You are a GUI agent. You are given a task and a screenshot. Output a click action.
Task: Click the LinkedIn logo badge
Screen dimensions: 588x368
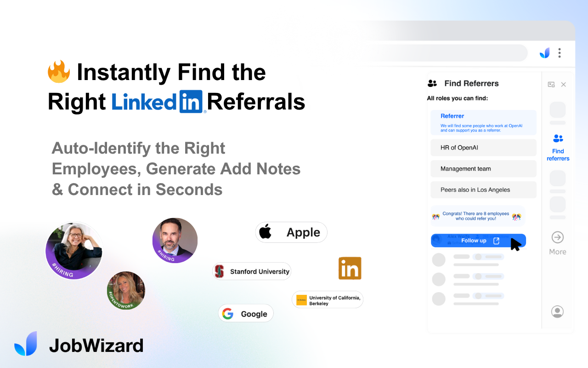pos(350,268)
